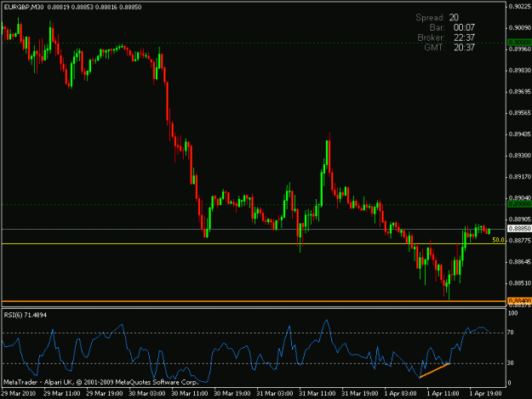This screenshot has height=399, width=532.
Task: Click the 0.89435 price scale label
Action: [520, 134]
